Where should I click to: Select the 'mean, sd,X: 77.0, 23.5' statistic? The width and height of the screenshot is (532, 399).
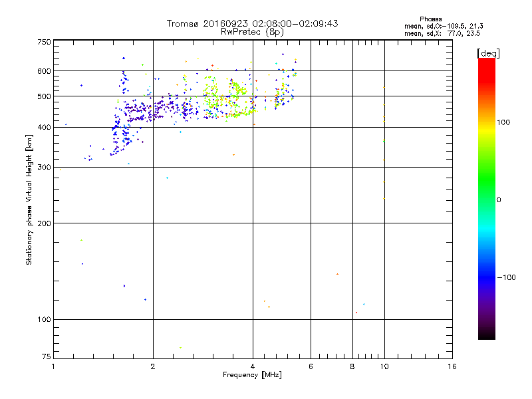pos(442,33)
